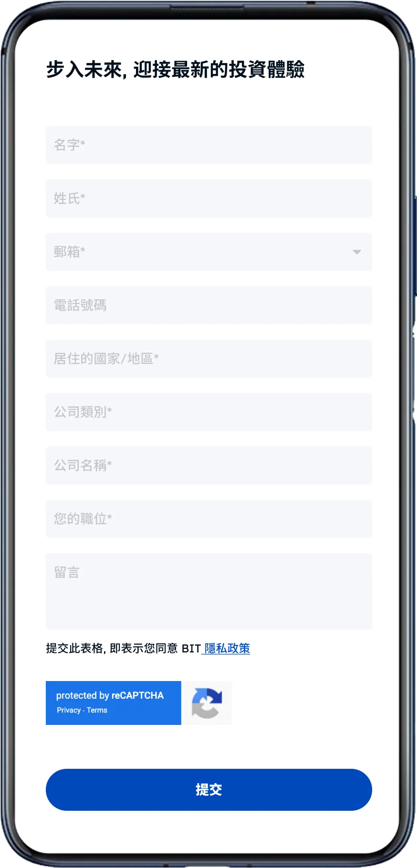This screenshot has height=868, width=417.
Task: Expand the 郵箱 dropdown arrow
Action: pyautogui.click(x=356, y=252)
